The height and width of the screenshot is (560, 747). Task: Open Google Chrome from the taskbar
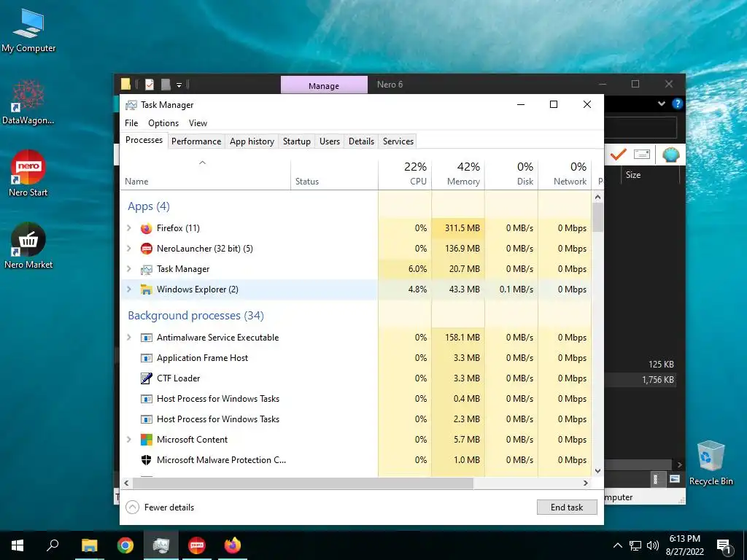click(125, 545)
